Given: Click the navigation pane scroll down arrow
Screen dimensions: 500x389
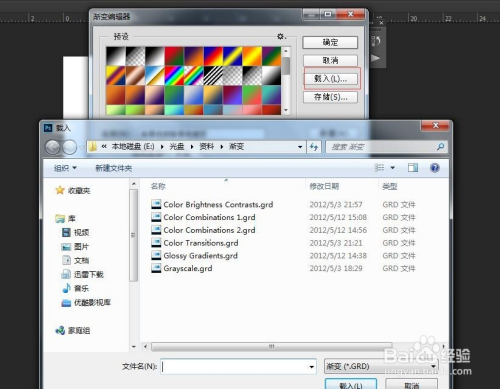Looking at the screenshot, I should [x=134, y=347].
